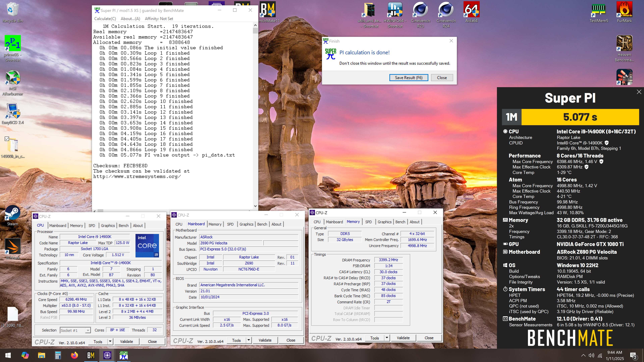
Task: Click Save Result (F6) button
Action: 409,78
